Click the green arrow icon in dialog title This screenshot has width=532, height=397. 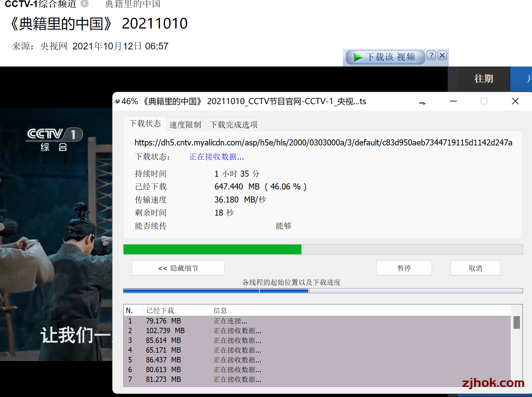point(422,103)
